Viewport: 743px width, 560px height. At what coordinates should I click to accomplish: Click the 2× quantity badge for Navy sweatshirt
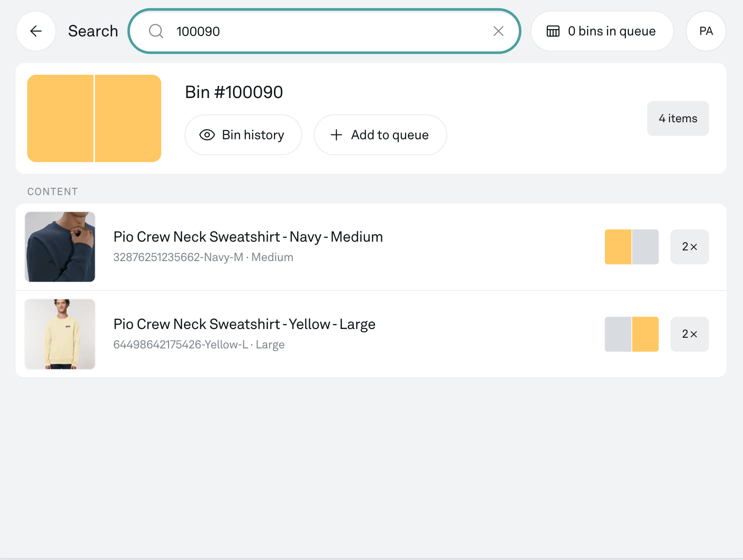[689, 247]
